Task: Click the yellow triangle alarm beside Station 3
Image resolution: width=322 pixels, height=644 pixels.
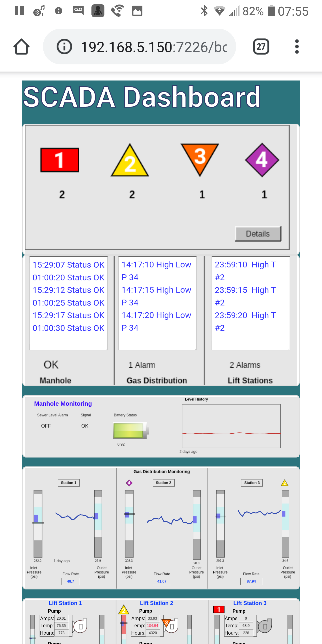Action: pos(284,483)
